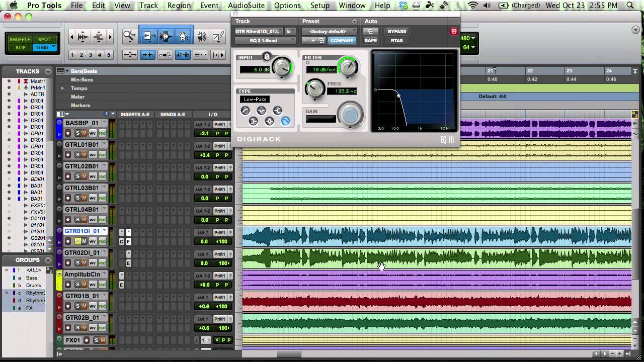The width and height of the screenshot is (644, 362).
Task: Open the Track menu
Action: pos(148,6)
